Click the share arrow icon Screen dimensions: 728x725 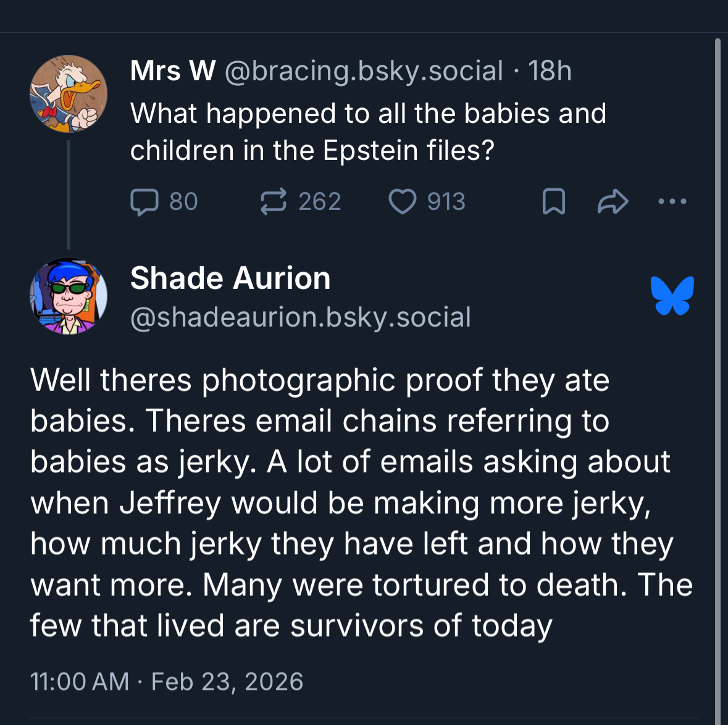pos(613,202)
